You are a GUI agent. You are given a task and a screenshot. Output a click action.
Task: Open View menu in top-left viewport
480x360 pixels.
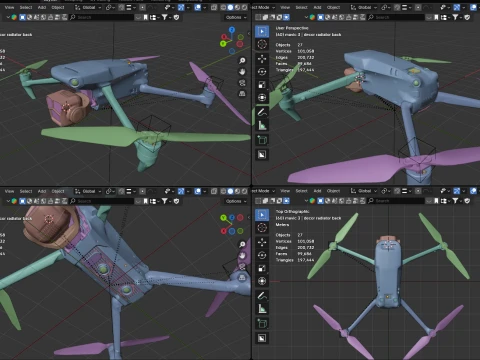pos(9,7)
